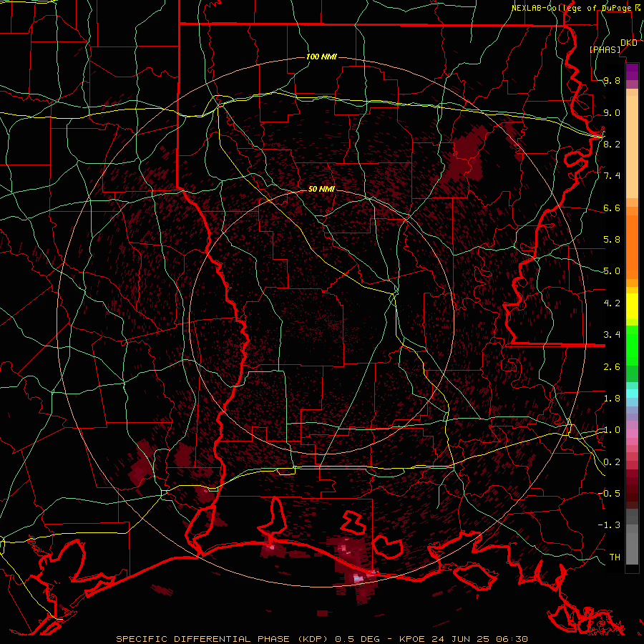The image size is (644, 644).
Task: Click the 3.4 scale value
Action: pyautogui.click(x=612, y=335)
